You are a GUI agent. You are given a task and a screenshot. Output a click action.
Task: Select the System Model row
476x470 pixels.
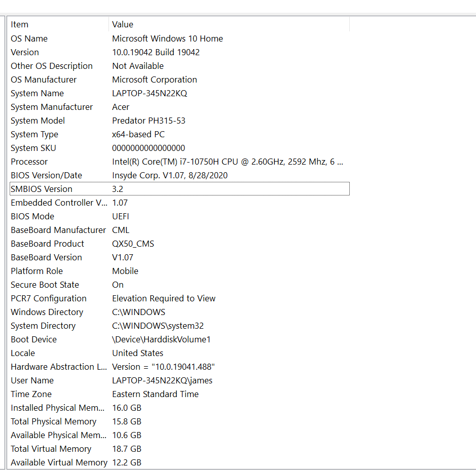coord(180,121)
